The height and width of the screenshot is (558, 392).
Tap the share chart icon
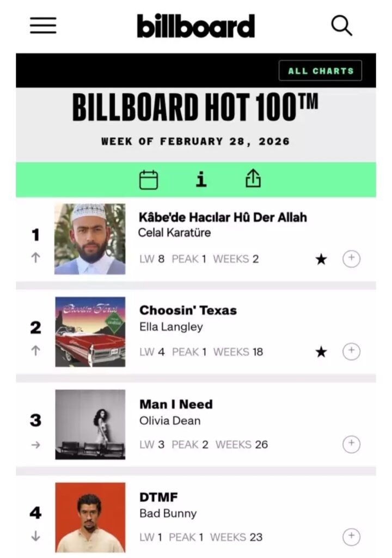[253, 179]
